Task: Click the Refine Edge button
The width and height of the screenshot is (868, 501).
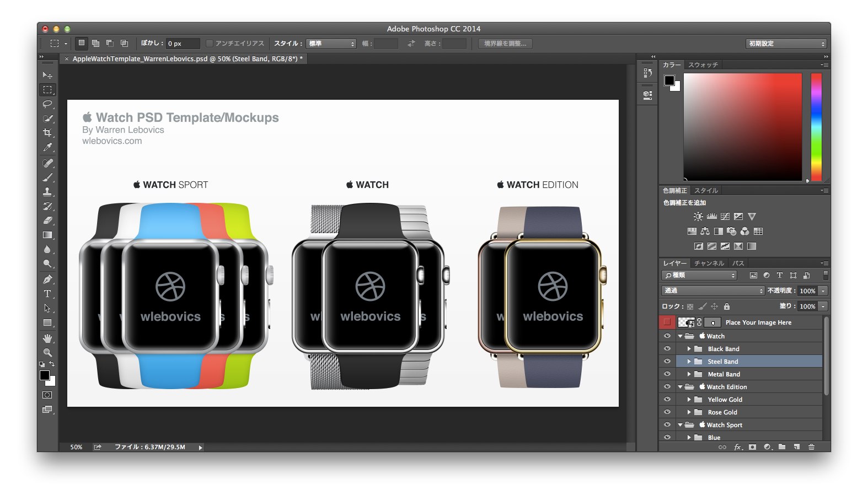Action: click(x=505, y=44)
